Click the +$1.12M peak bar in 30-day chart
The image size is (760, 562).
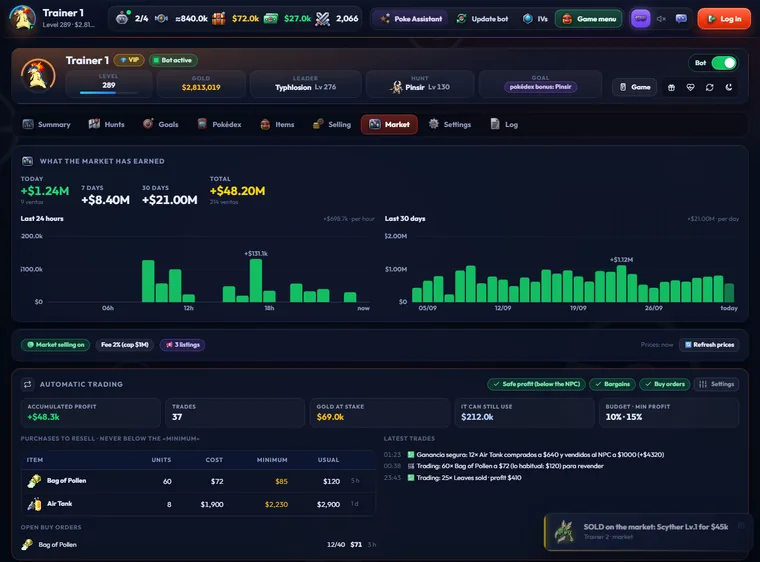[621, 283]
